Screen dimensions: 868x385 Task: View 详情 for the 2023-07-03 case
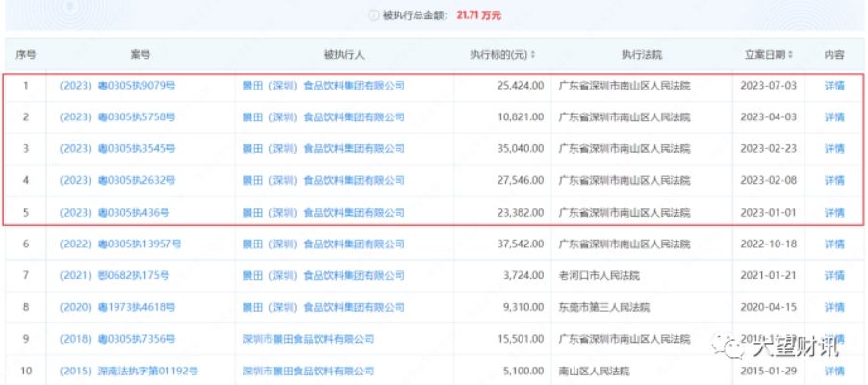834,86
